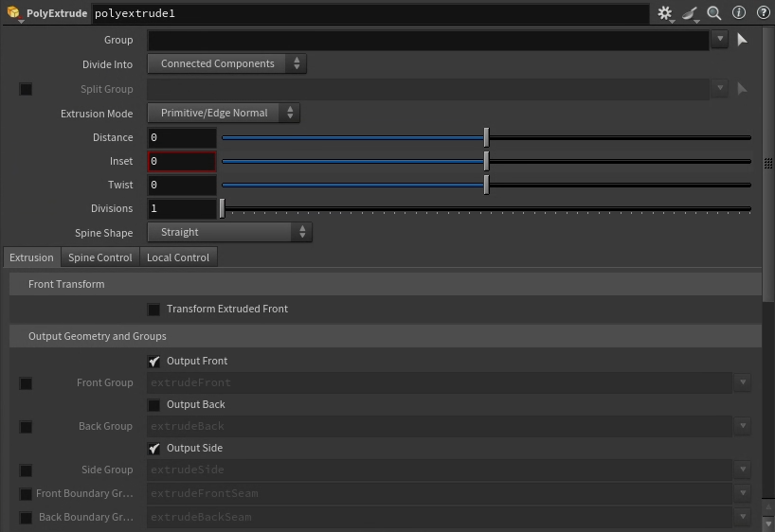Open the Back Boundary Group dropdown arrow
The width and height of the screenshot is (775, 532).
click(743, 517)
